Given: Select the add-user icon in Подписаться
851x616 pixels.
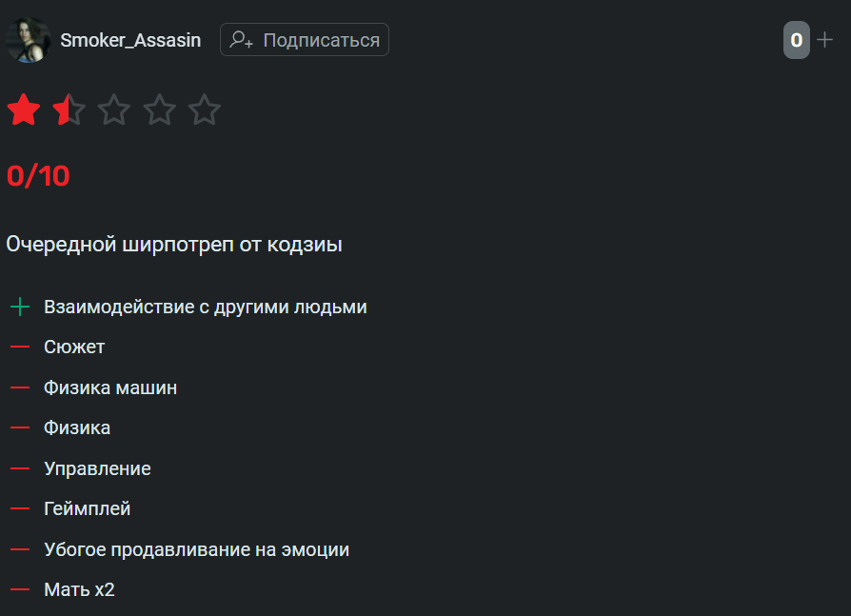Looking at the screenshot, I should pos(241,40).
